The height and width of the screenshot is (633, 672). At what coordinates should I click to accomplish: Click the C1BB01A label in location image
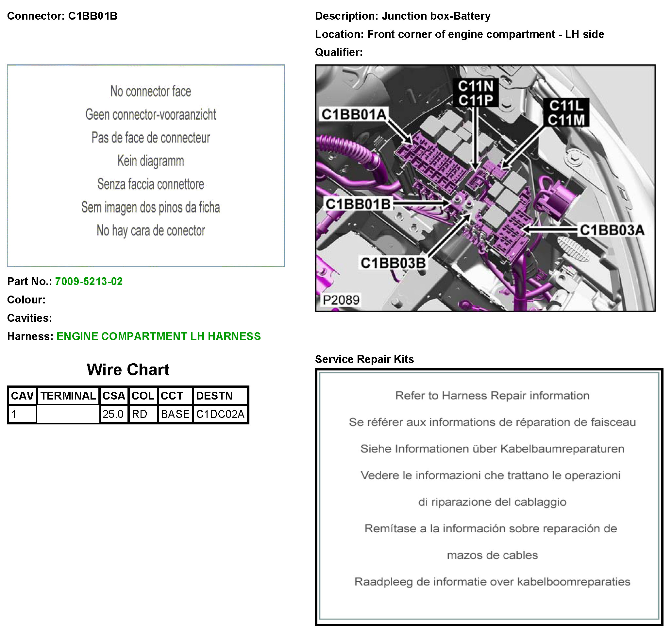click(354, 115)
